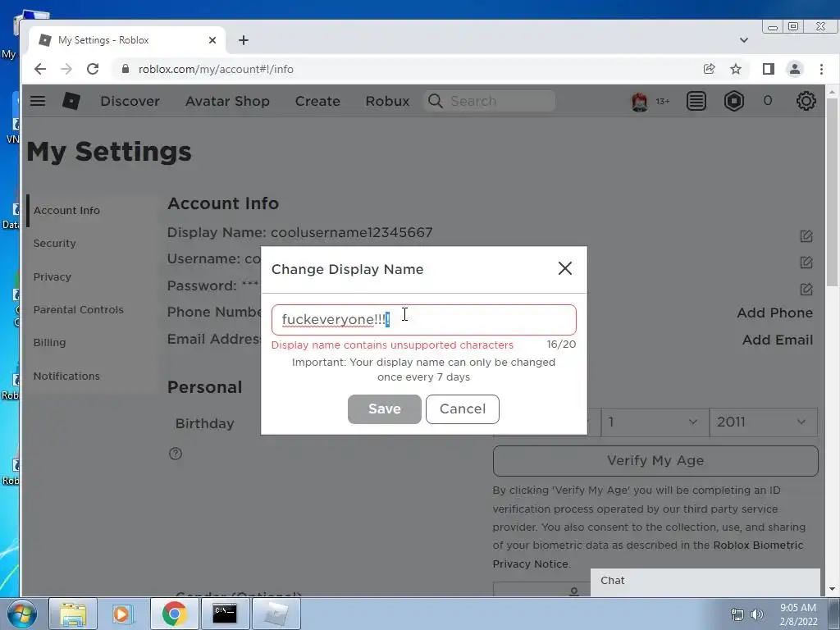Open Chrome profile icon
The height and width of the screenshot is (630, 840).
(x=794, y=69)
